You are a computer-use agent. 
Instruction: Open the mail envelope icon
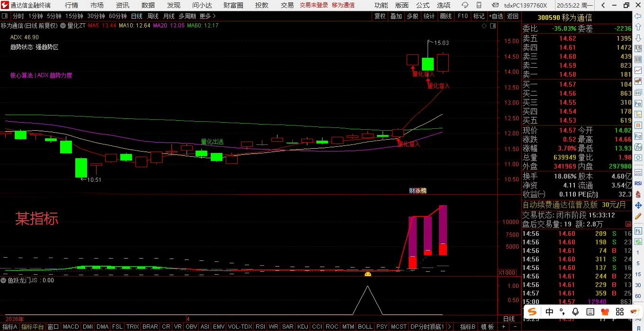[x=495, y=5]
